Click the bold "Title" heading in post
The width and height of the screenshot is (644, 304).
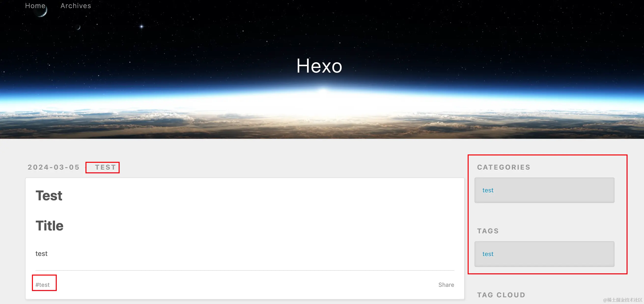[x=50, y=226]
